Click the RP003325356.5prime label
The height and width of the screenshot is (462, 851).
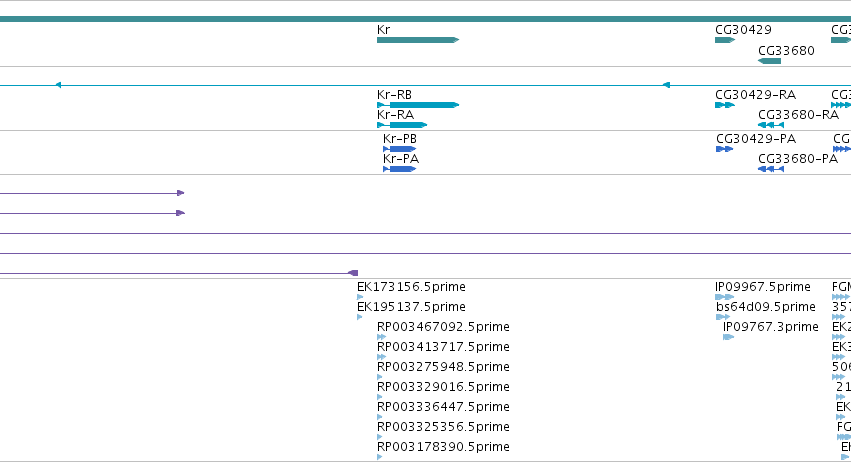(x=443, y=427)
